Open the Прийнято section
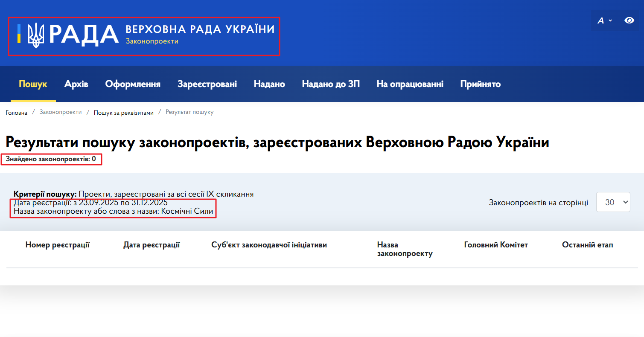The height and width of the screenshot is (337, 644). click(x=480, y=84)
